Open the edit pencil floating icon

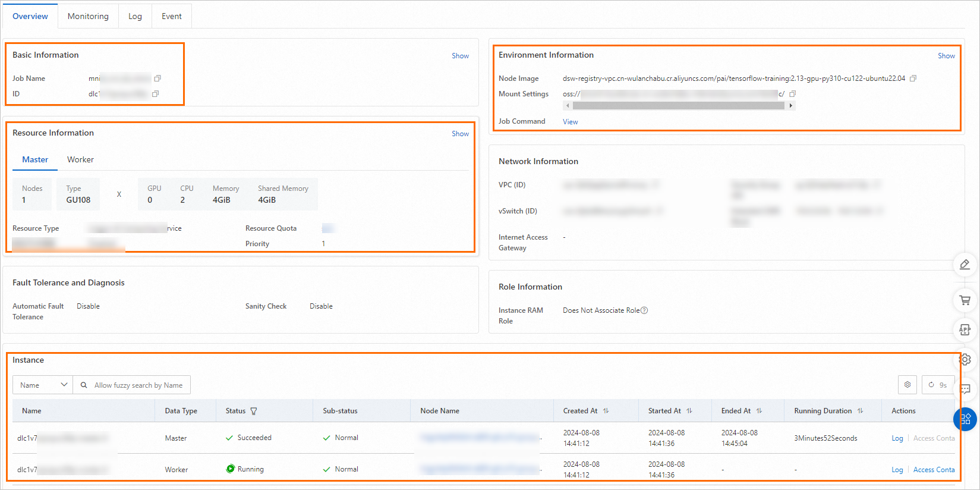tap(965, 265)
